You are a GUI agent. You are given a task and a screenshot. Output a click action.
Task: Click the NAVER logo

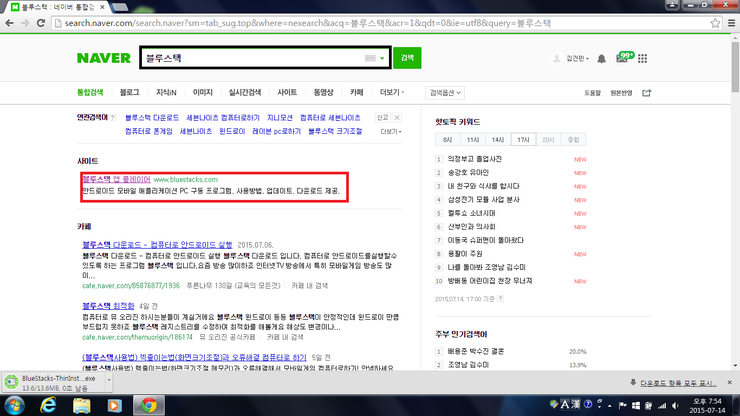[x=104, y=58]
